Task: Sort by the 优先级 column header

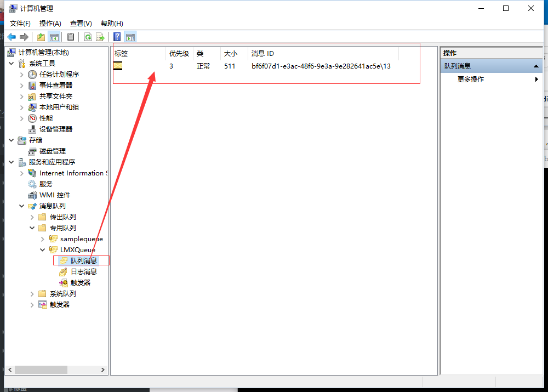Action: 179,54
